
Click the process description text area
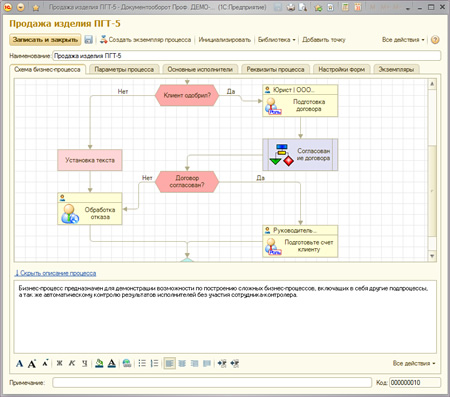225,317
